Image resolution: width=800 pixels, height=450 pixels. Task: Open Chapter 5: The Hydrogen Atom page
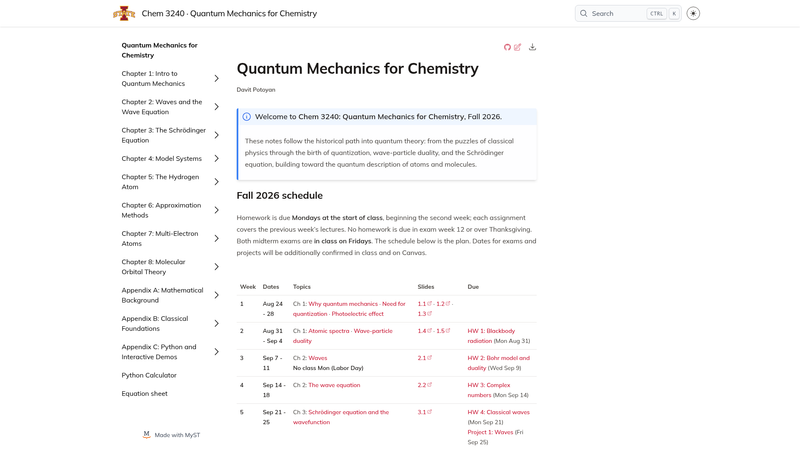[x=160, y=182]
